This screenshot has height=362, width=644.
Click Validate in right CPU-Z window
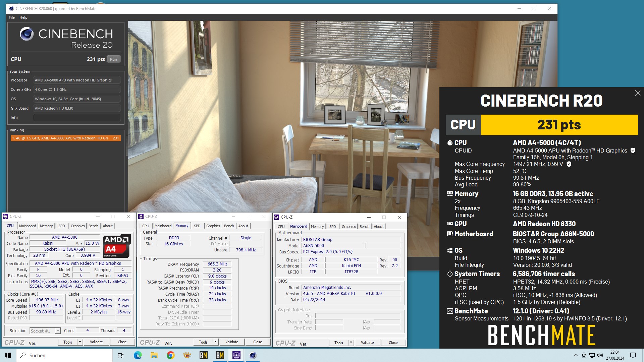coord(367,343)
